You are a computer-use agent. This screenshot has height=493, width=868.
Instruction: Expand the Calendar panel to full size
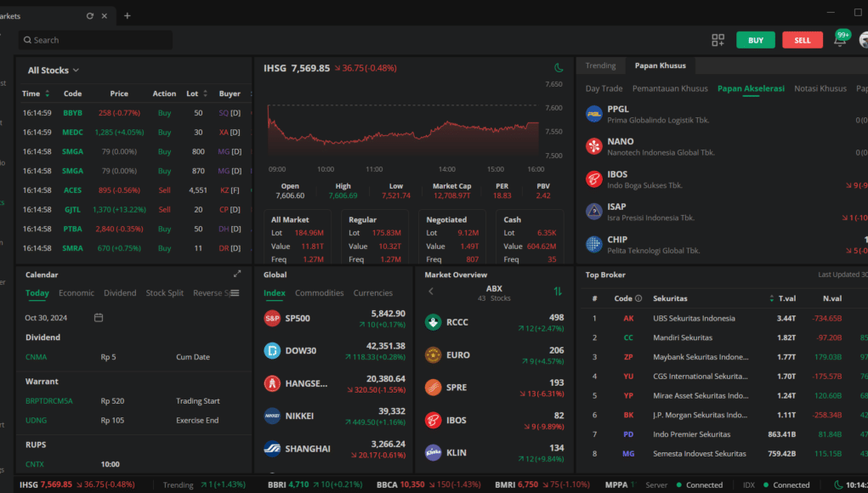tap(237, 275)
